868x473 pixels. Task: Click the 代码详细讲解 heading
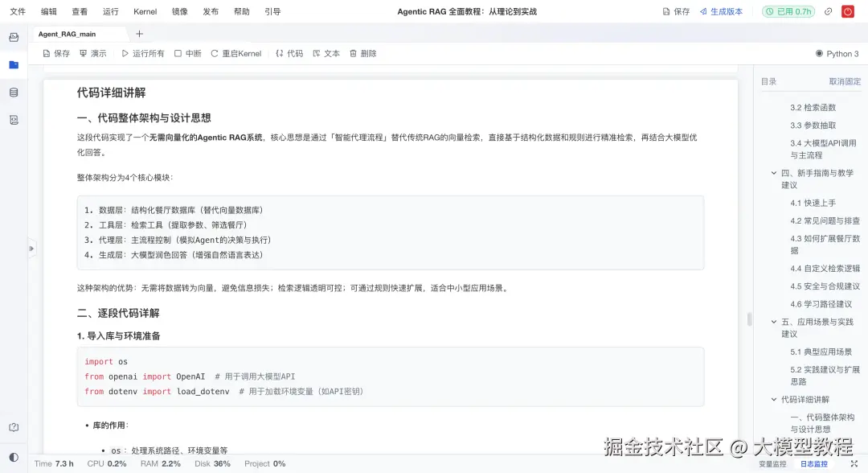(111, 93)
